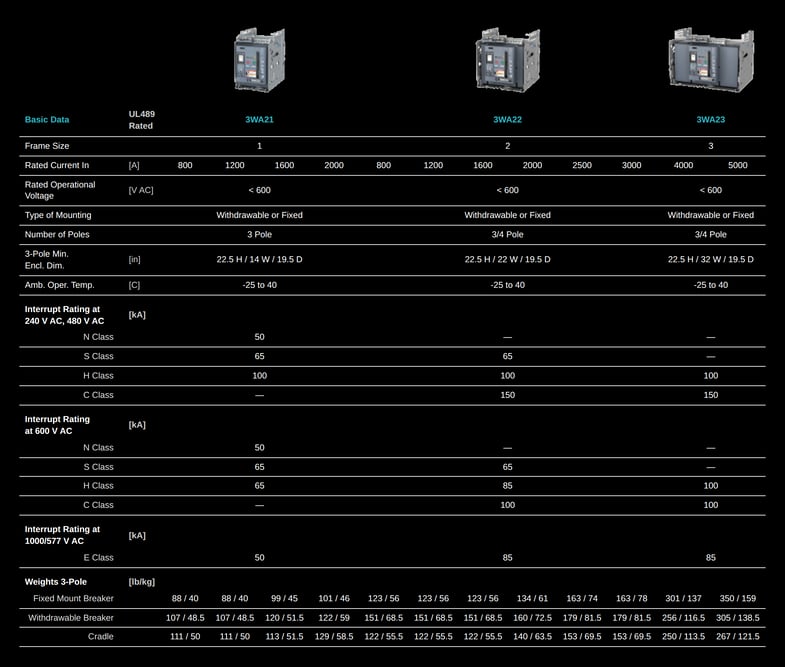Click the 140 / 63.5 cradle weight
The width and height of the screenshot is (785, 667).
point(532,636)
